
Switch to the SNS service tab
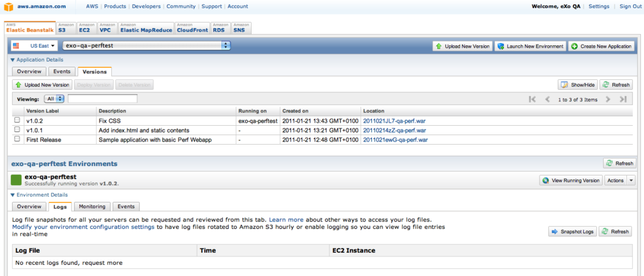pyautogui.click(x=241, y=28)
